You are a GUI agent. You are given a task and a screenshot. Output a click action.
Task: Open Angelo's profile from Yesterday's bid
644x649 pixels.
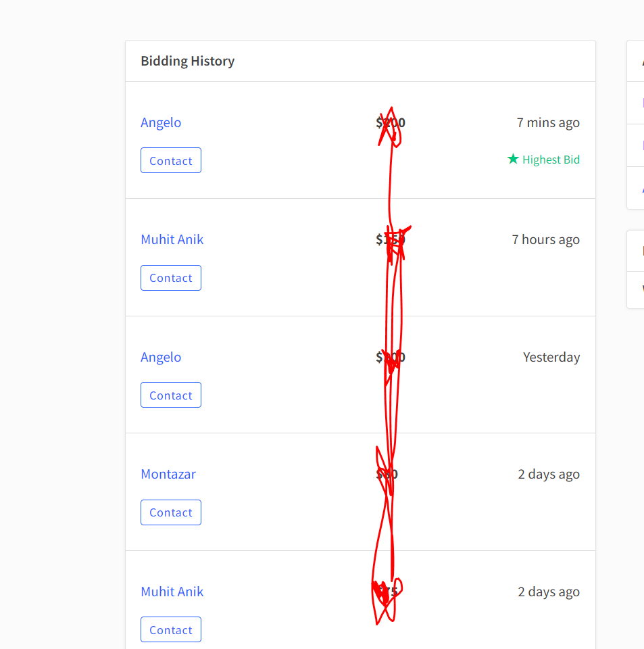[x=161, y=357]
